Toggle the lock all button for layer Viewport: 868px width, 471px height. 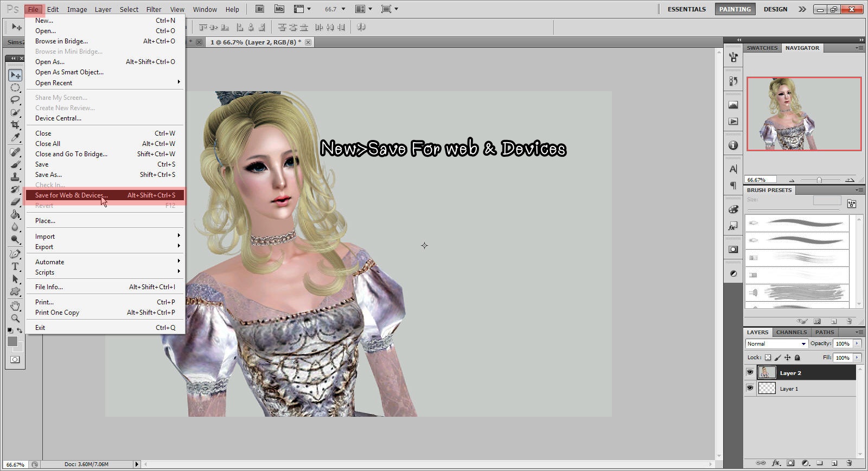(797, 358)
